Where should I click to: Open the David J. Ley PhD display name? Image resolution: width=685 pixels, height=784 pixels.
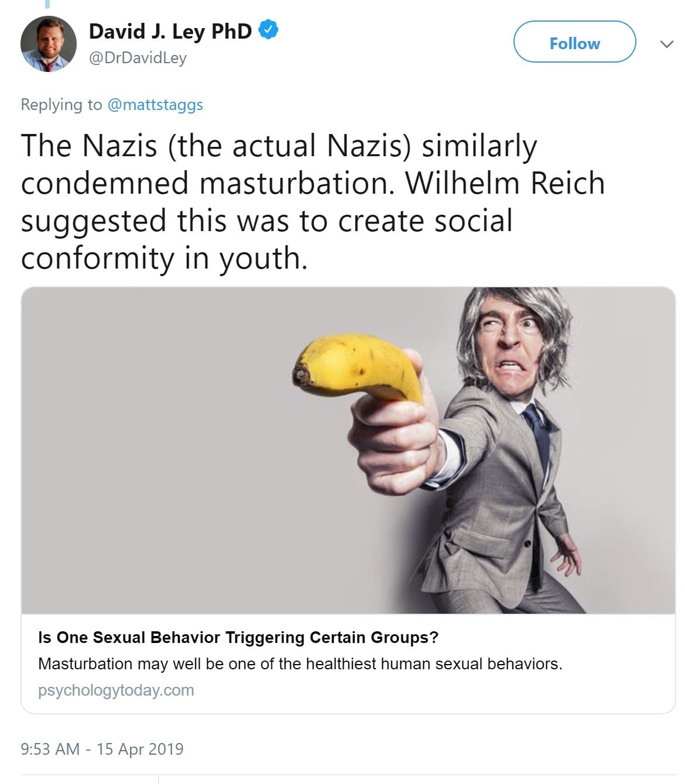[170, 31]
